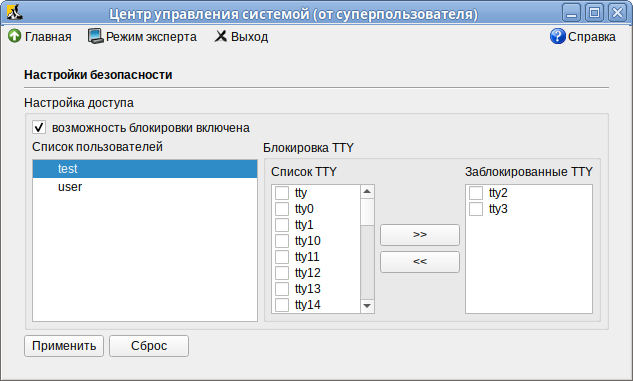Click the TTY list scrollbar thumb

point(367,212)
